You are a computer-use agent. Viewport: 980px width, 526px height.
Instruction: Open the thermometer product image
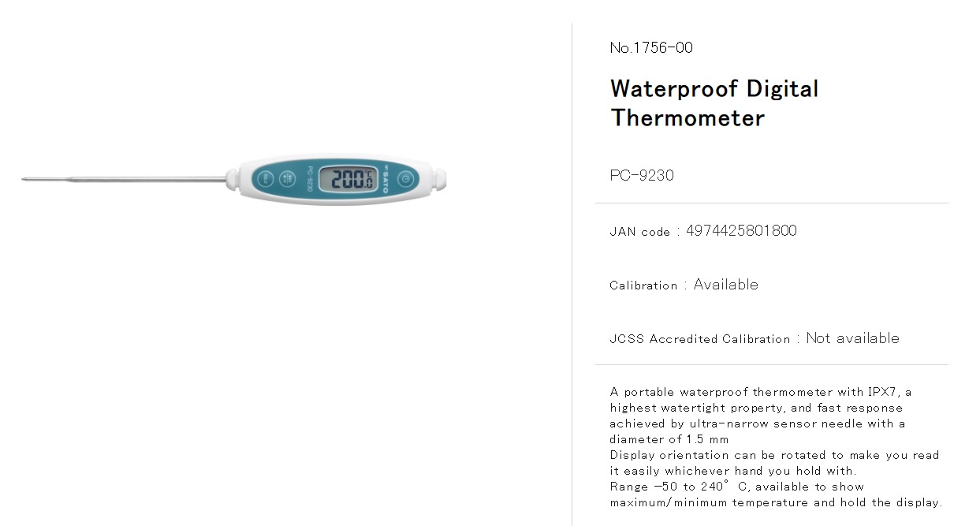click(x=234, y=180)
